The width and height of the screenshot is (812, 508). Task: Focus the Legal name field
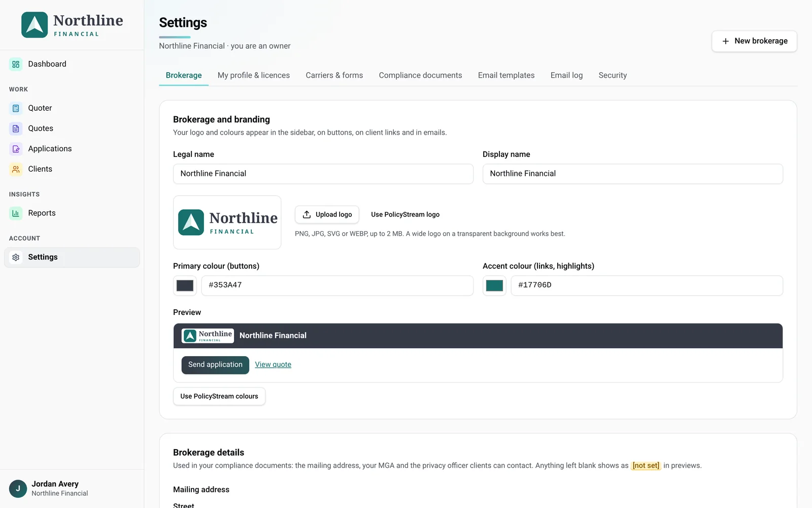pyautogui.click(x=323, y=174)
